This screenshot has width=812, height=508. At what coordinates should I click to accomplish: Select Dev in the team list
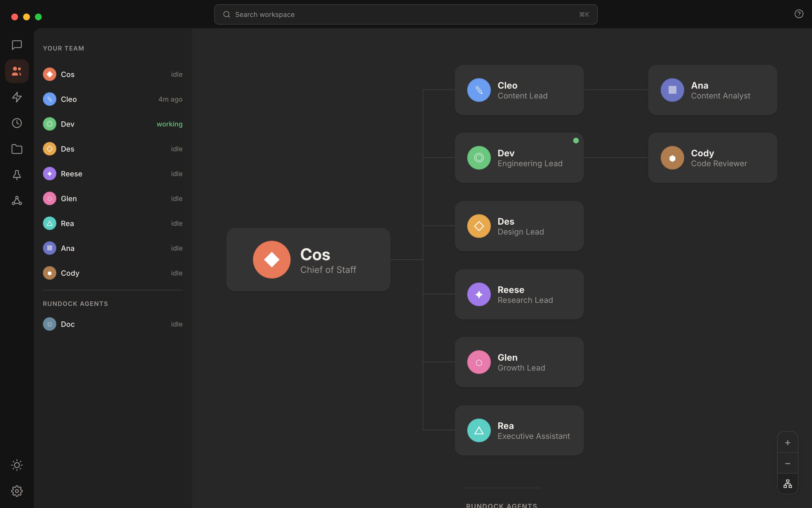click(113, 124)
